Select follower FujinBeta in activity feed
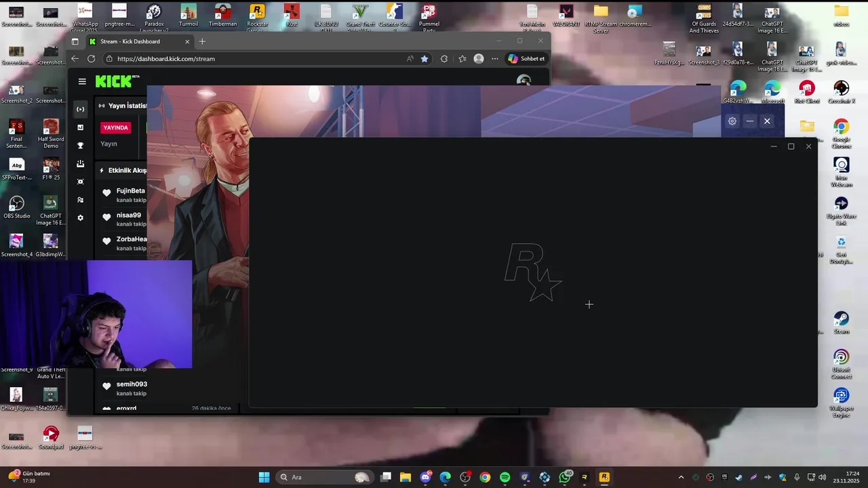868x488 pixels. coord(130,191)
